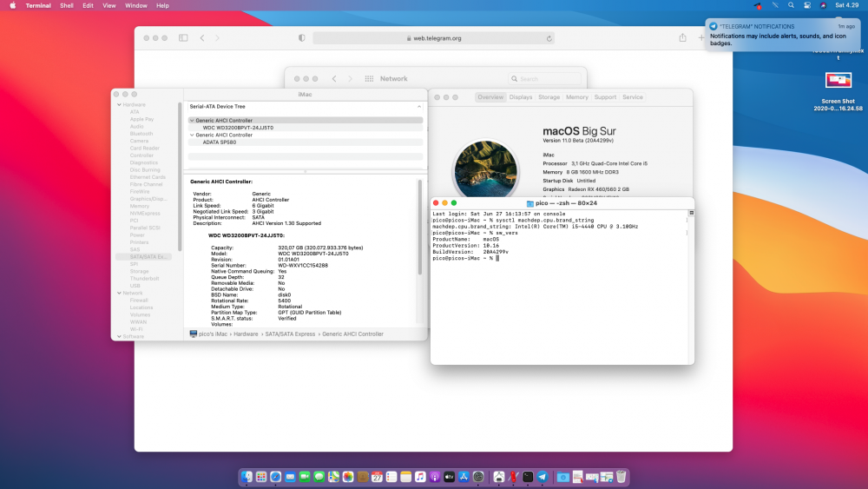Click Search field in Network window

coord(545,79)
